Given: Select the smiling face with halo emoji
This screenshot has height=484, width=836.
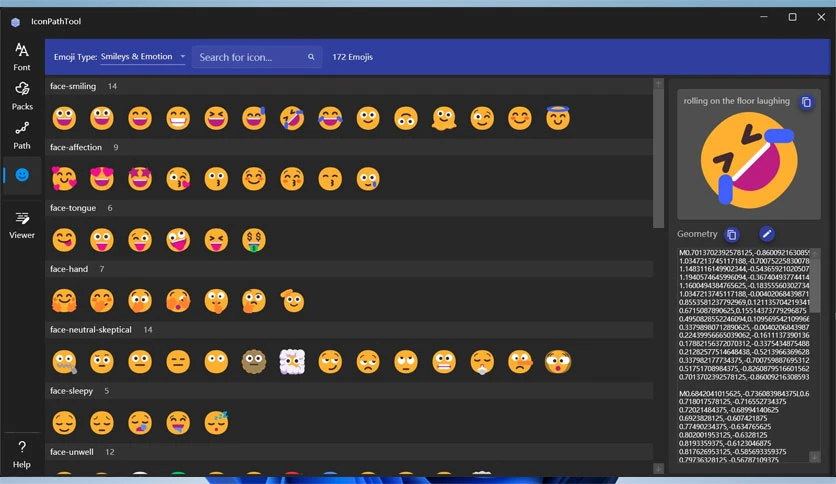Looking at the screenshot, I should point(558,118).
